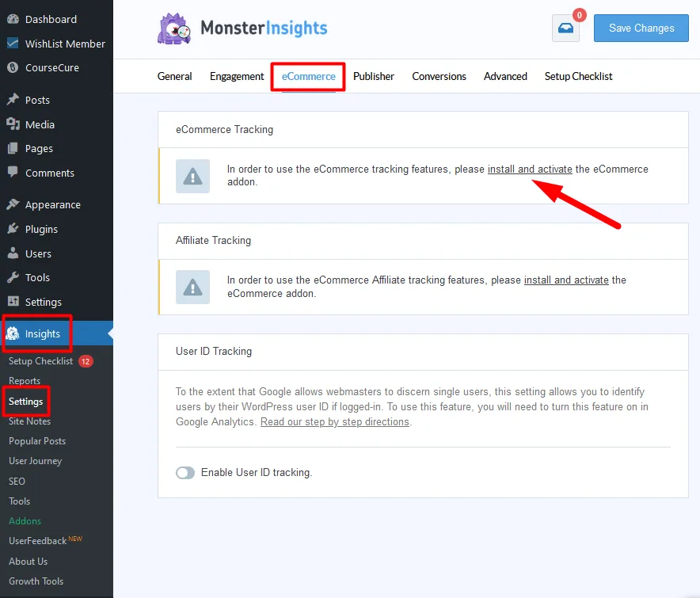The height and width of the screenshot is (598, 700).
Task: Click the notifications inbox icon
Action: pos(565,29)
